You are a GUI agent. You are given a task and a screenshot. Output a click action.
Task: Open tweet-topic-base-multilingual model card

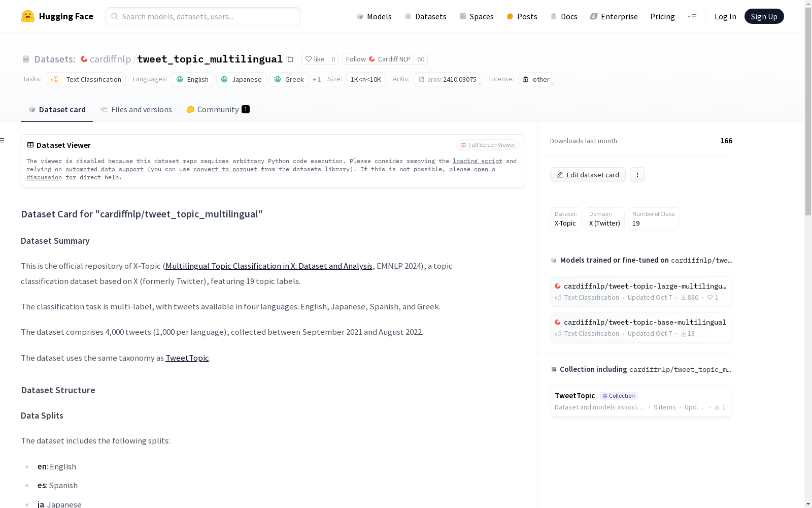click(641, 328)
